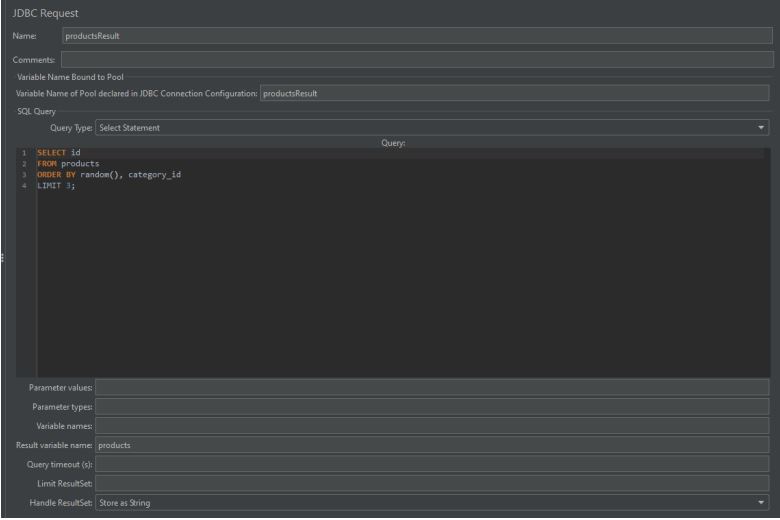Viewport: 780px width, 520px height.
Task: Click the Query timeout (s) field
Action: point(430,463)
